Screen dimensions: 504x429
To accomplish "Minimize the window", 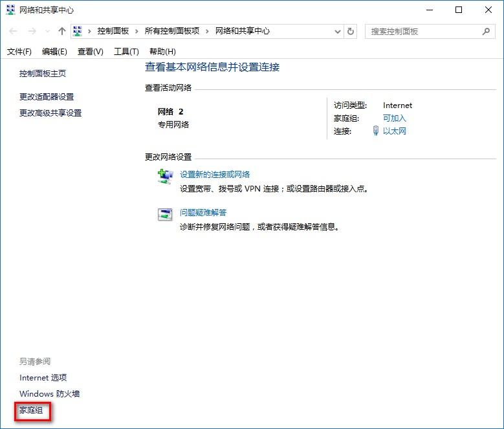I will [x=430, y=10].
